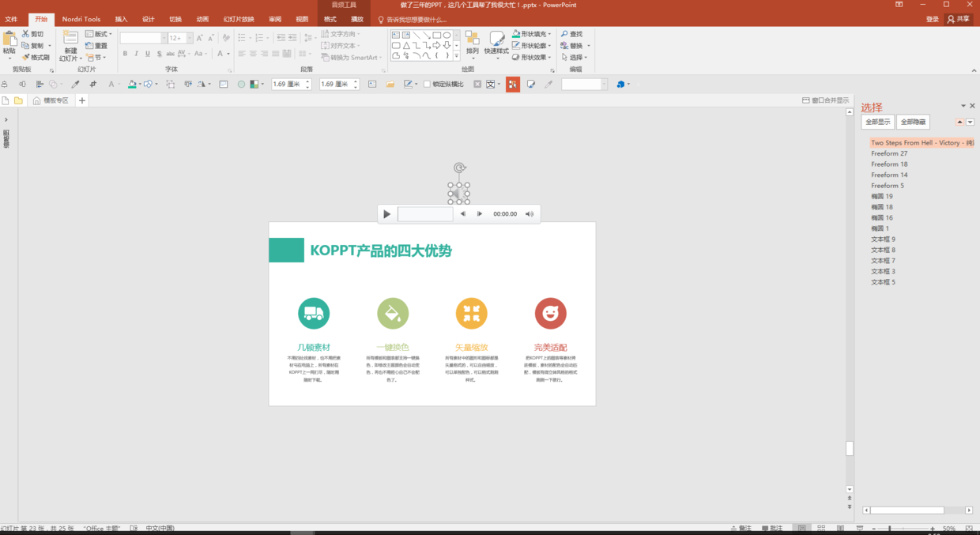Image resolution: width=980 pixels, height=535 pixels.
Task: Switch to the Animations (动画) tab
Action: (203, 19)
